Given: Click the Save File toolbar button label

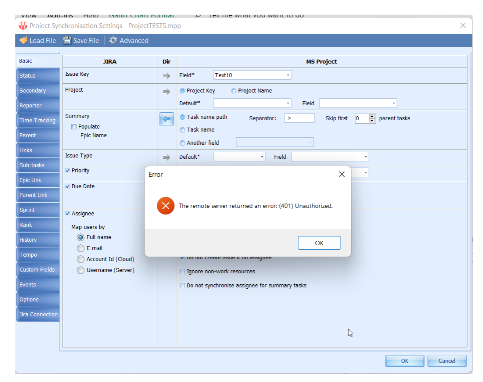Looking at the screenshot, I should pos(86,41).
